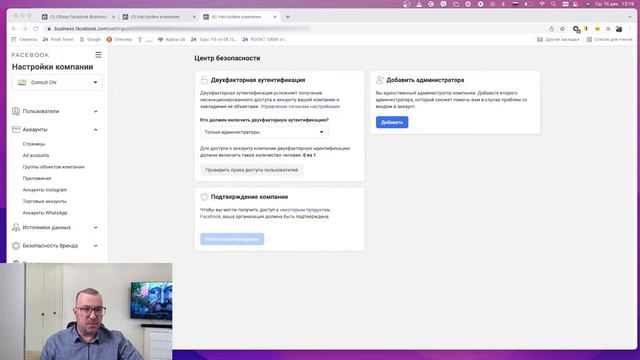The width and height of the screenshot is (640, 360).
Task: Open macOS Spotlight search icon
Action: pyautogui.click(x=553, y=4)
